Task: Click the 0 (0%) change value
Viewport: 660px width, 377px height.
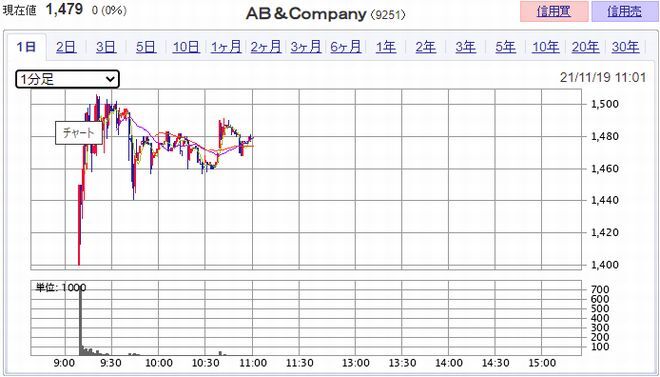Action: (109, 11)
